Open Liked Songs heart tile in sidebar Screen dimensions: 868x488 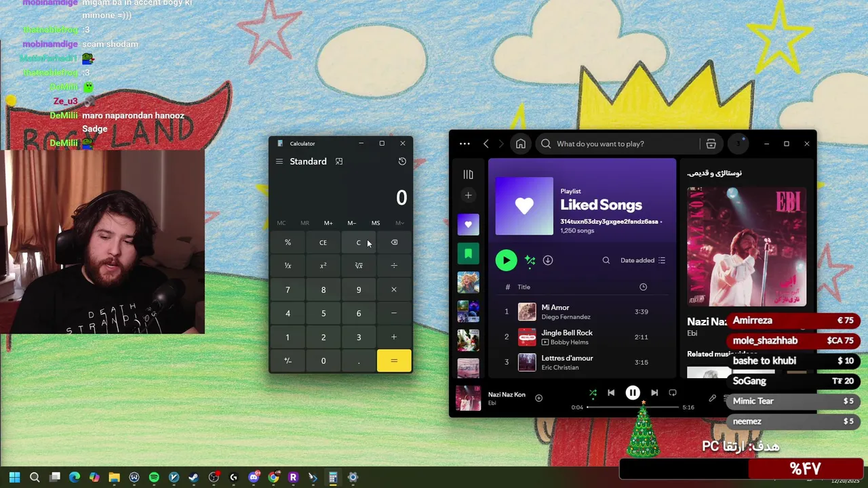pos(468,224)
